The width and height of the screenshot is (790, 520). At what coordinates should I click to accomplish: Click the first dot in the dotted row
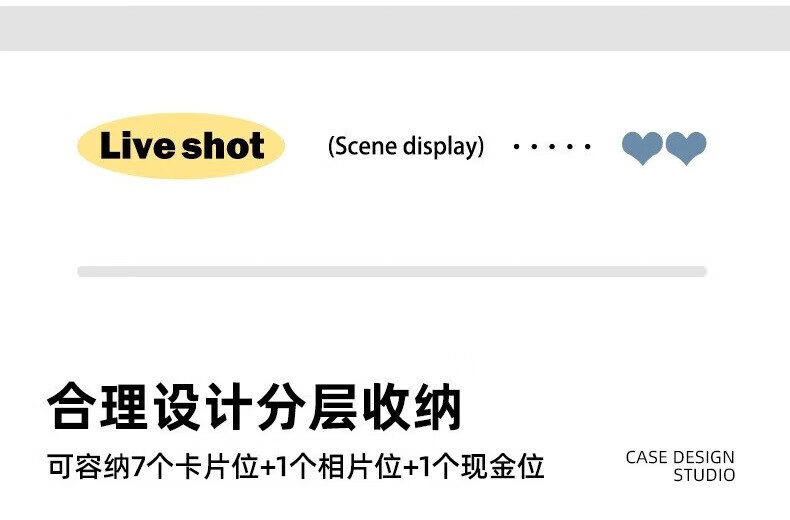tap(516, 147)
